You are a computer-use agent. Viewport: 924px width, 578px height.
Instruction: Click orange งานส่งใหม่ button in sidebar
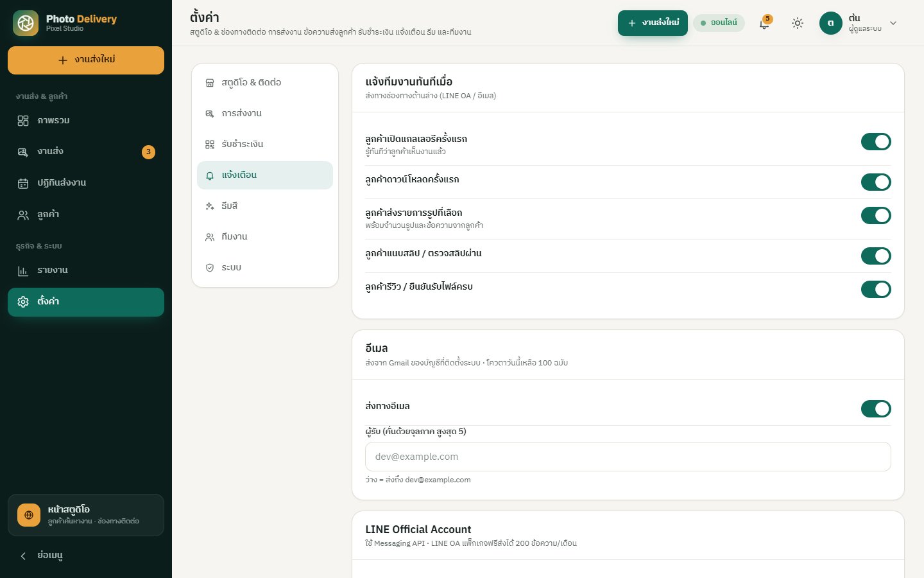[86, 60]
